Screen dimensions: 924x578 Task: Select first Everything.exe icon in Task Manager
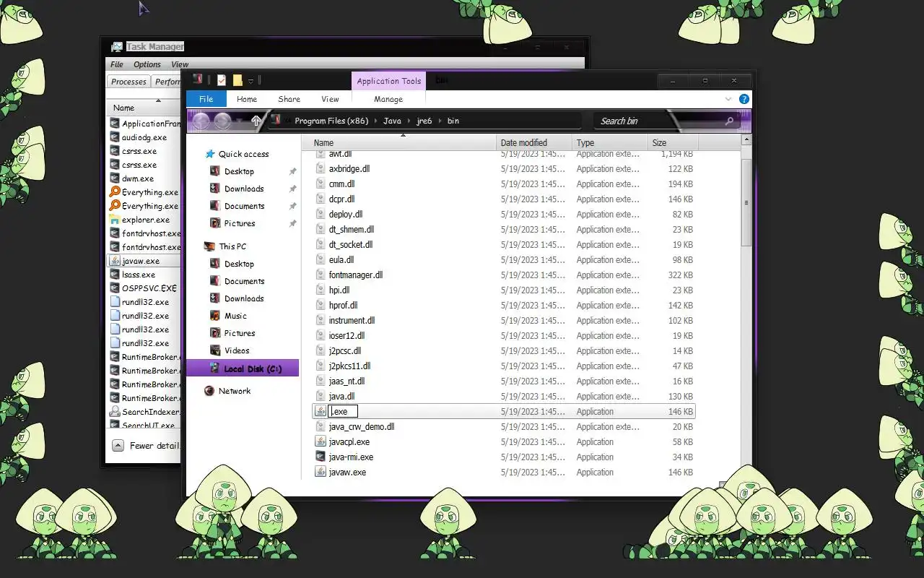point(115,192)
